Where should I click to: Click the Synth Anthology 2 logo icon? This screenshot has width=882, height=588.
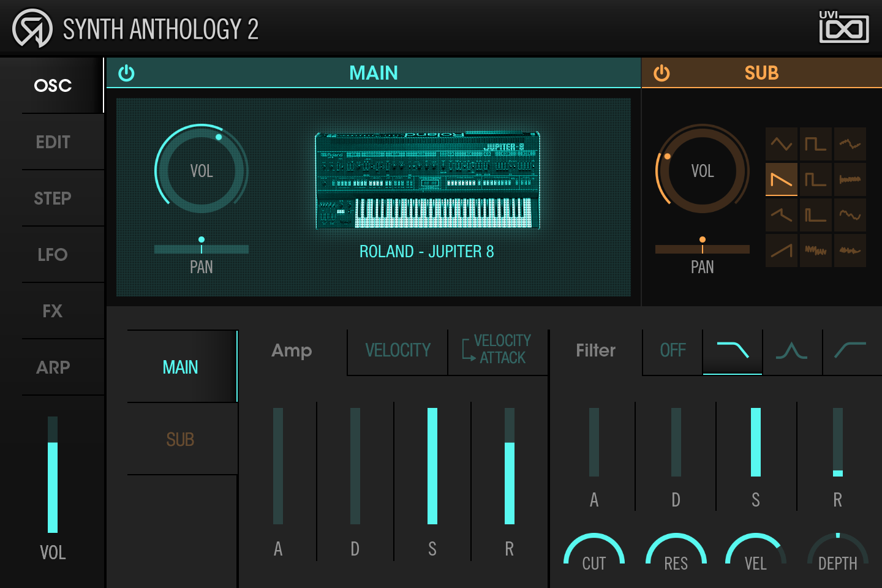(32, 28)
